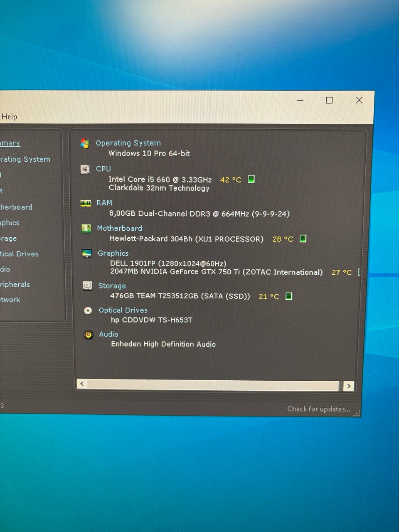Open the Help menu

tap(9, 117)
